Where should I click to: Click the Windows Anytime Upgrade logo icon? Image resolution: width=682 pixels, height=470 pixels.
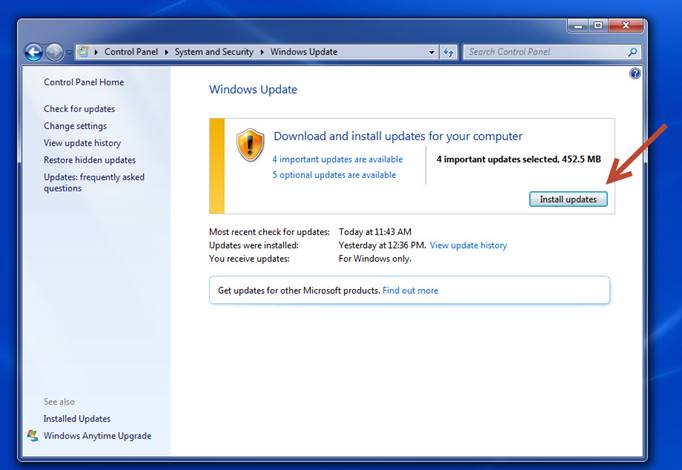33,436
